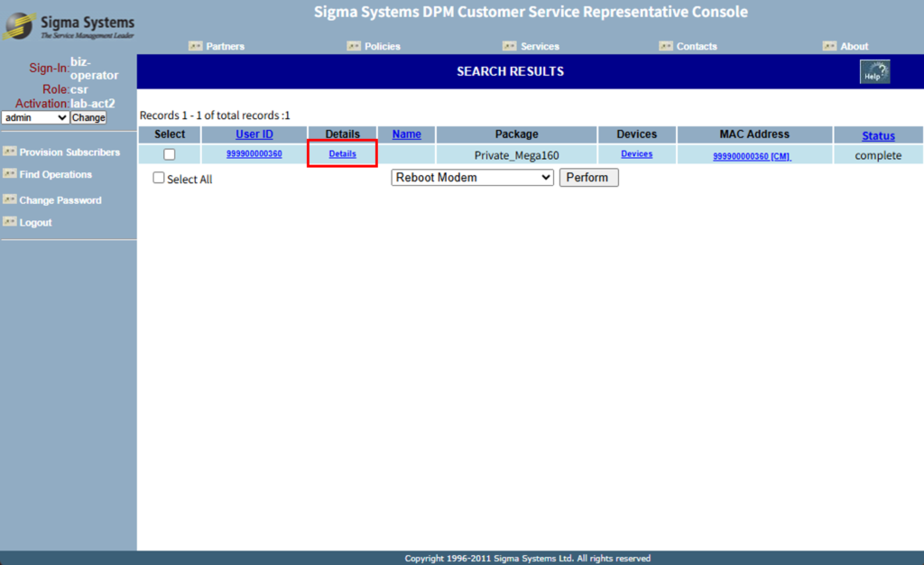Screen dimensions: 924x565
Task: Open the About menu
Action: coord(854,46)
